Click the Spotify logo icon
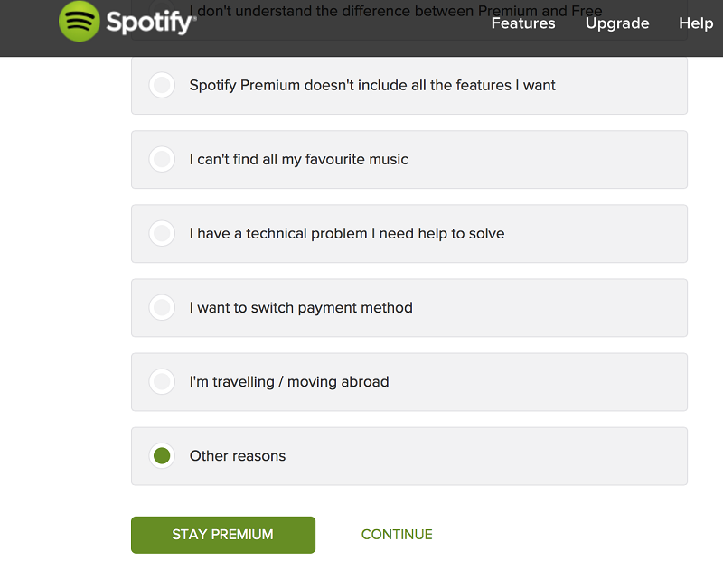The width and height of the screenshot is (723, 588). coord(79,21)
